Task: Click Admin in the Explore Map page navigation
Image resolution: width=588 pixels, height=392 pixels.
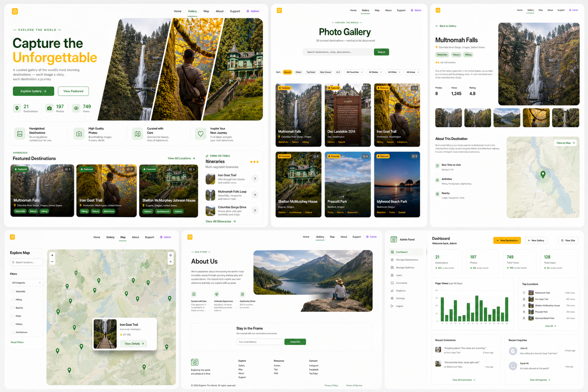Action: pyautogui.click(x=166, y=237)
